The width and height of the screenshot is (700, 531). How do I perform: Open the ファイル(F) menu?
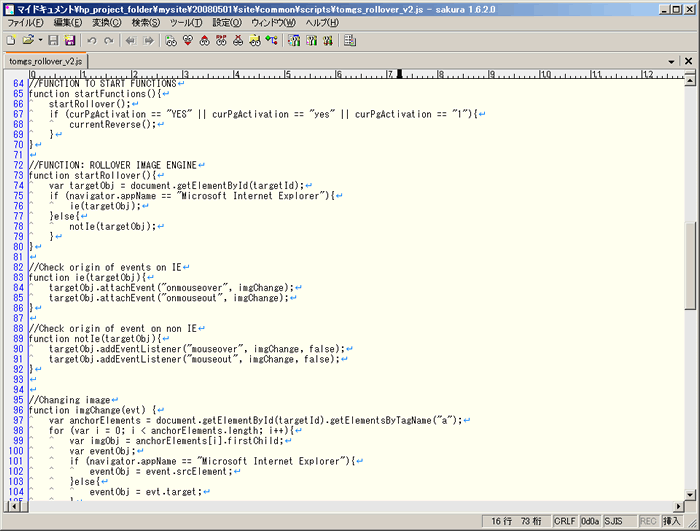tap(25, 22)
